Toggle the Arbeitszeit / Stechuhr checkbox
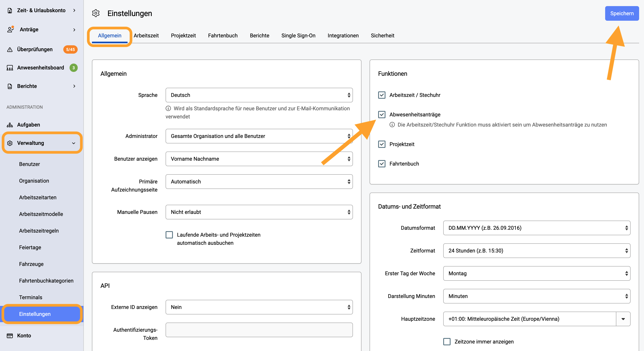Image resolution: width=644 pixels, height=351 pixels. [382, 95]
